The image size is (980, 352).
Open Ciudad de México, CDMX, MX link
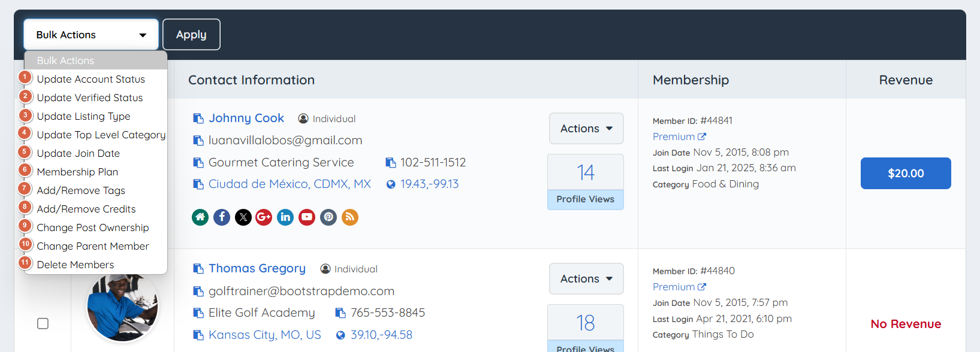click(x=290, y=184)
